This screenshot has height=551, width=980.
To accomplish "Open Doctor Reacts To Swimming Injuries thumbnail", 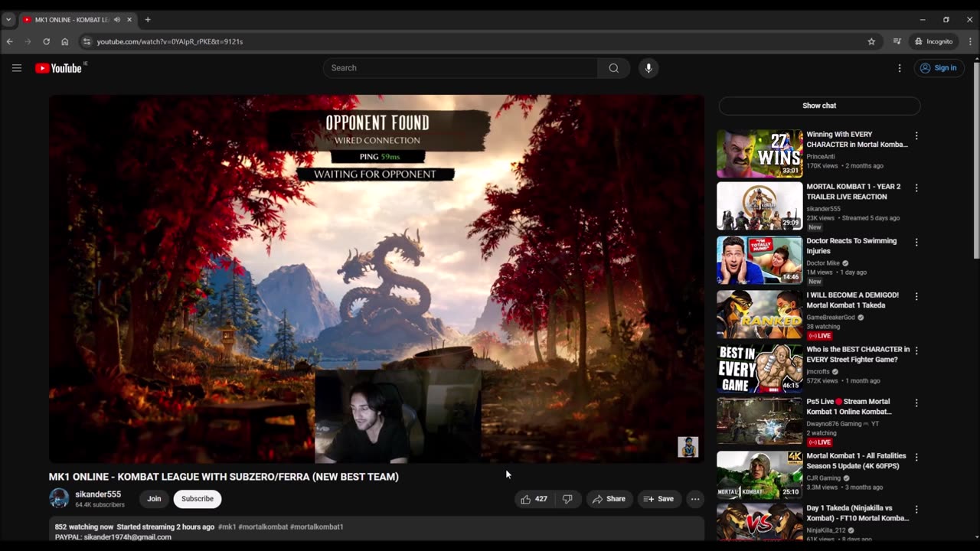I will pos(759,260).
